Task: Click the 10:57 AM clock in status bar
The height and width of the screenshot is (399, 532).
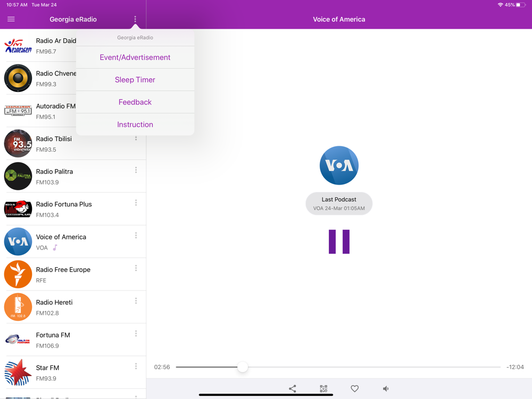Action: (x=17, y=5)
